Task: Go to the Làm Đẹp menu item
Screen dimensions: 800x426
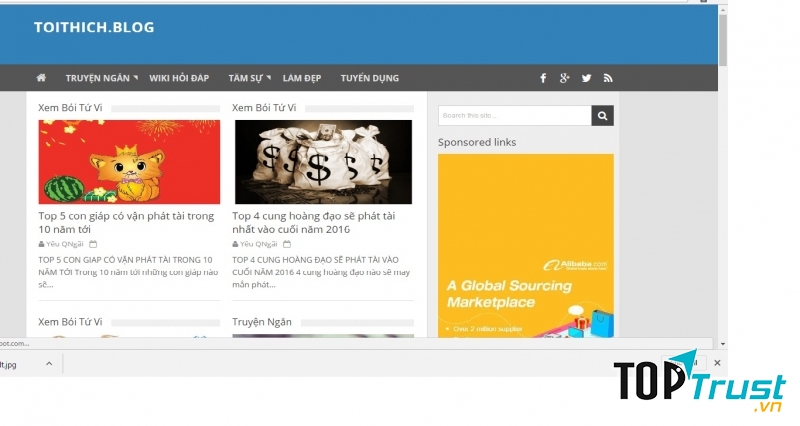Action: coord(301,78)
